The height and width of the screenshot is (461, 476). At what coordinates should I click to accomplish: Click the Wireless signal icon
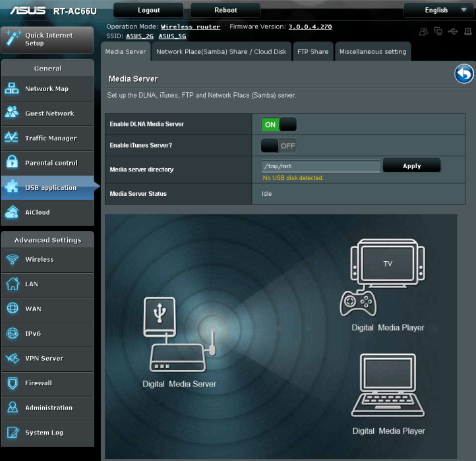click(13, 259)
